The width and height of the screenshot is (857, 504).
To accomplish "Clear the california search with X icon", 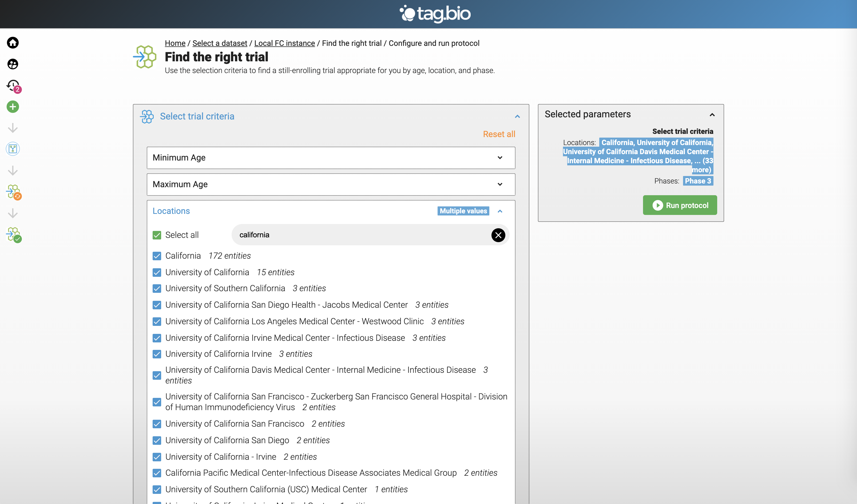I will pos(498,235).
